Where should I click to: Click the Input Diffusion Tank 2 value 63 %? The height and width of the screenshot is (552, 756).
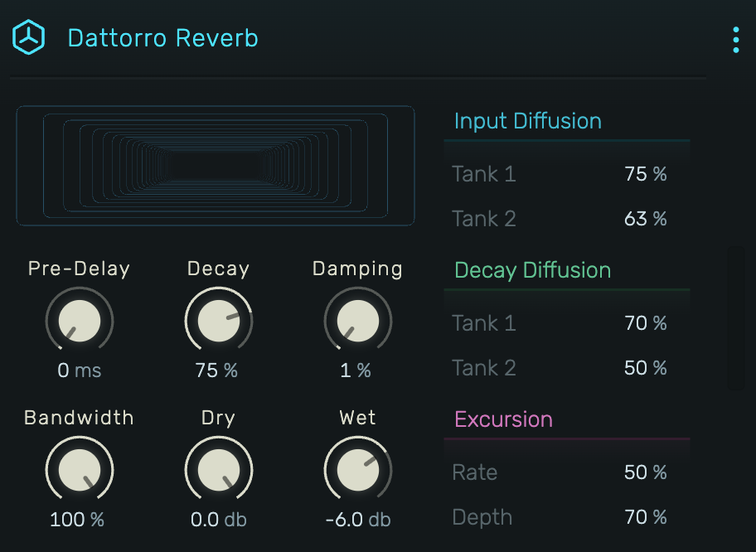point(646,219)
